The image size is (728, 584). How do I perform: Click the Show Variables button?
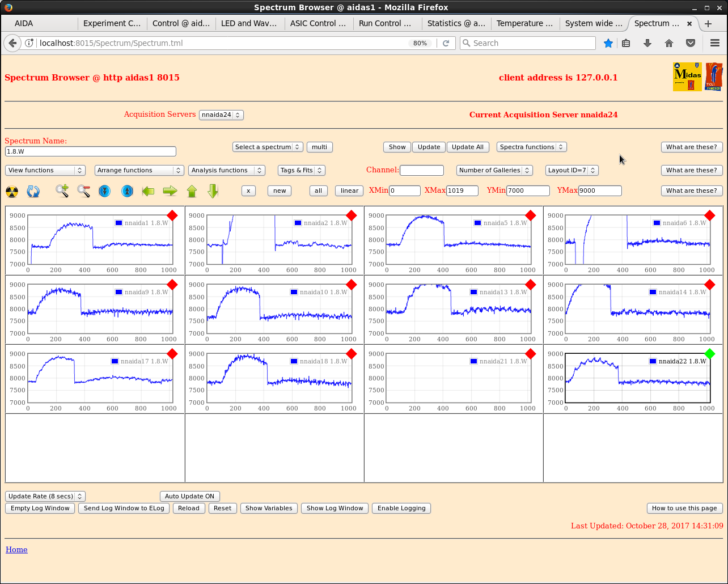(x=269, y=508)
